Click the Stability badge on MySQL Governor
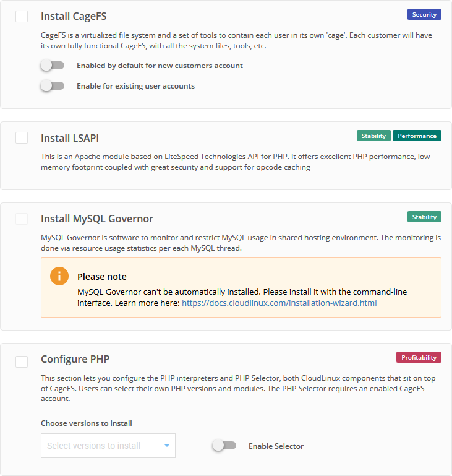 [424, 217]
